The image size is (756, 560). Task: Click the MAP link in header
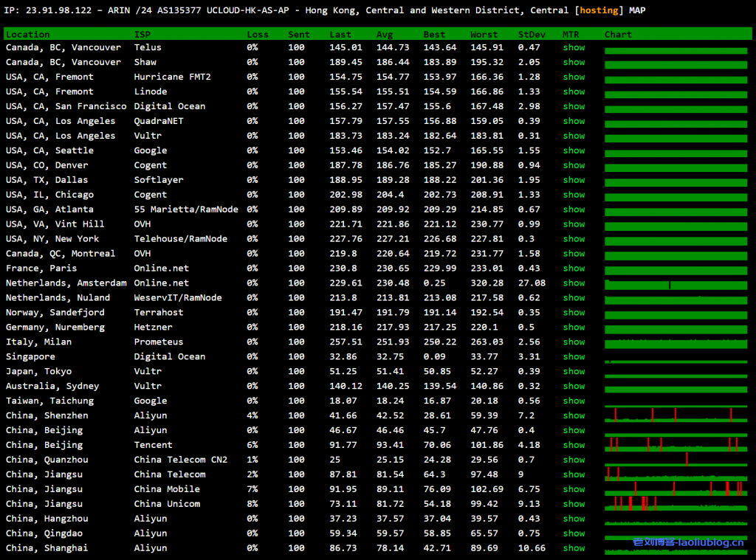pyautogui.click(x=637, y=10)
